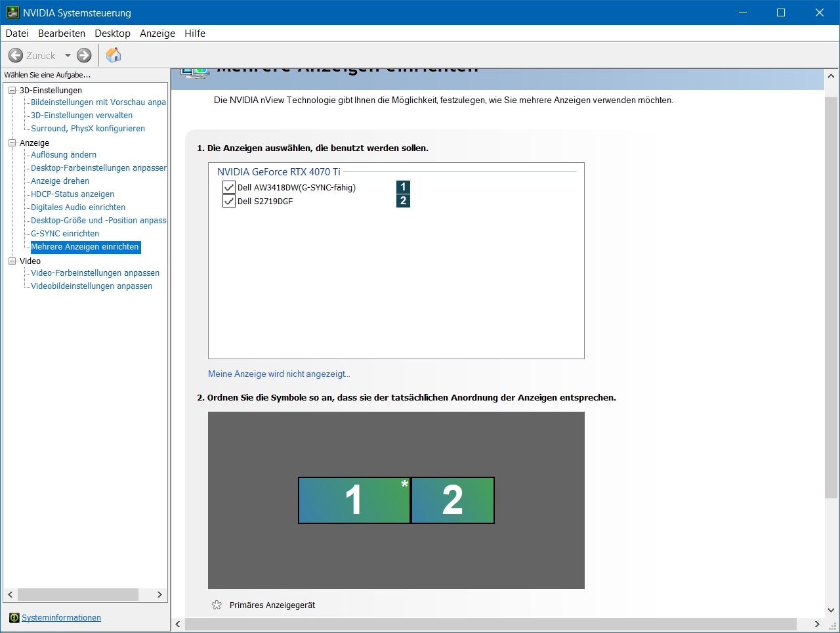Open the Bearbeiten menu
Viewport: 840px width, 633px height.
62,33
